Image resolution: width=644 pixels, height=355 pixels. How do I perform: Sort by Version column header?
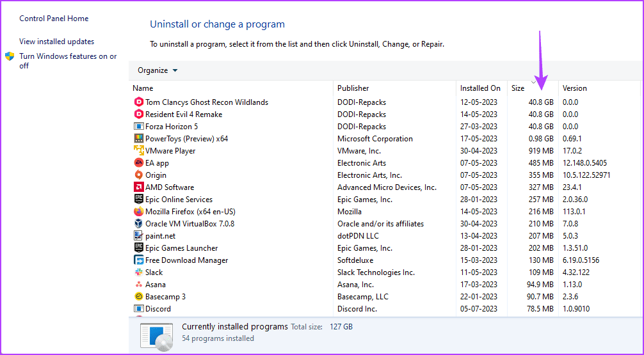(x=575, y=88)
